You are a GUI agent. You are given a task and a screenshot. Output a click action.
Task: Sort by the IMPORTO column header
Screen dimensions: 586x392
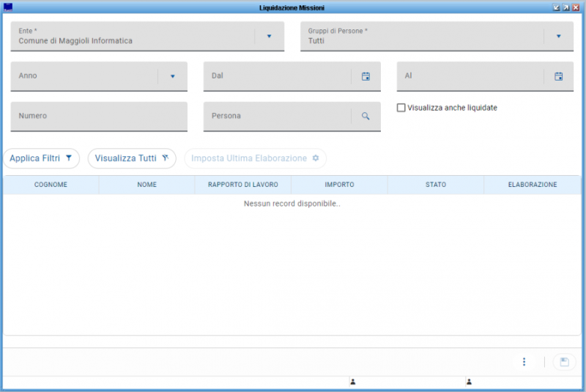coord(339,185)
